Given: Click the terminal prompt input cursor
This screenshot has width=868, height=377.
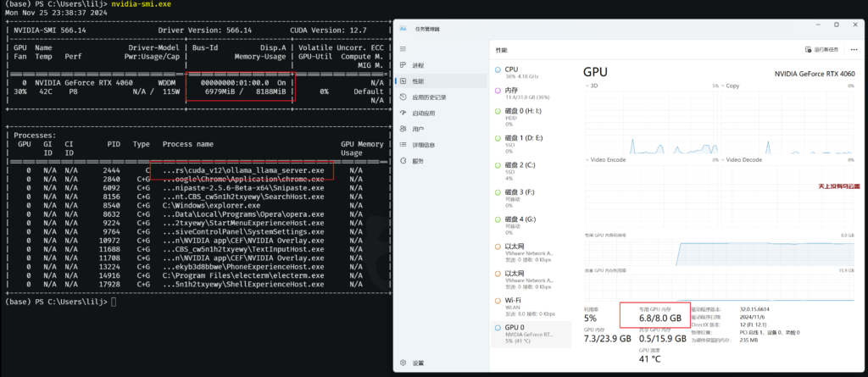Looking at the screenshot, I should coord(114,302).
